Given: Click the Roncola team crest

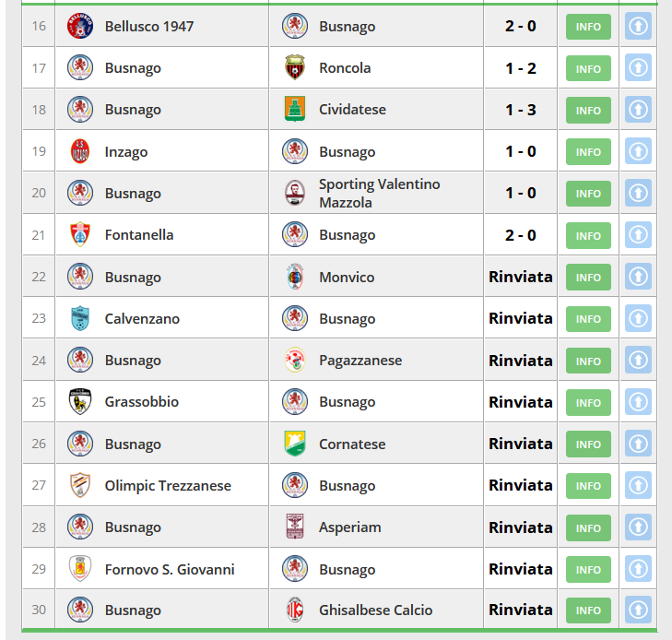Looking at the screenshot, I should 295,67.
